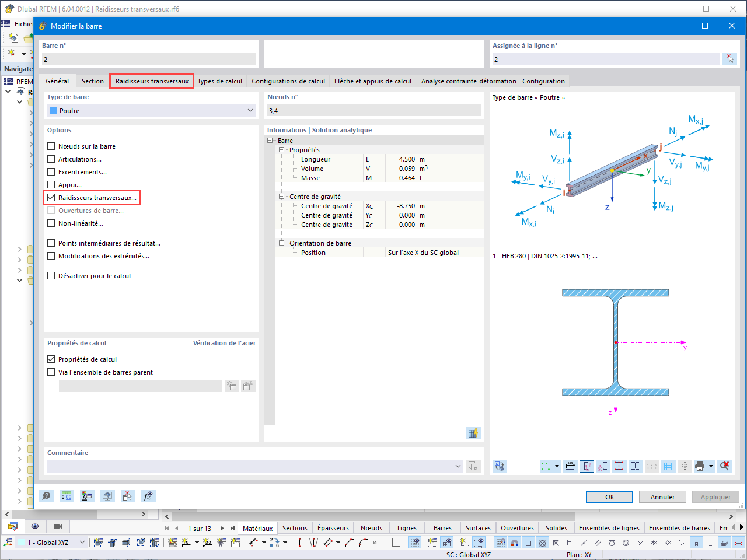Open the 'Ensembles de lignes' table tab
Viewport: 747px width, 560px height.
[x=609, y=528]
